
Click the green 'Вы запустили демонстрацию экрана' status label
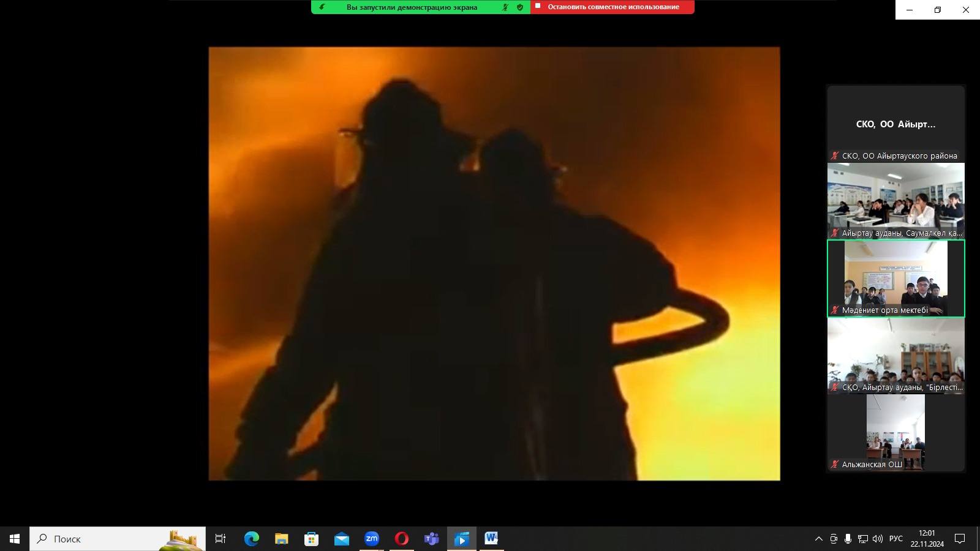click(x=412, y=7)
